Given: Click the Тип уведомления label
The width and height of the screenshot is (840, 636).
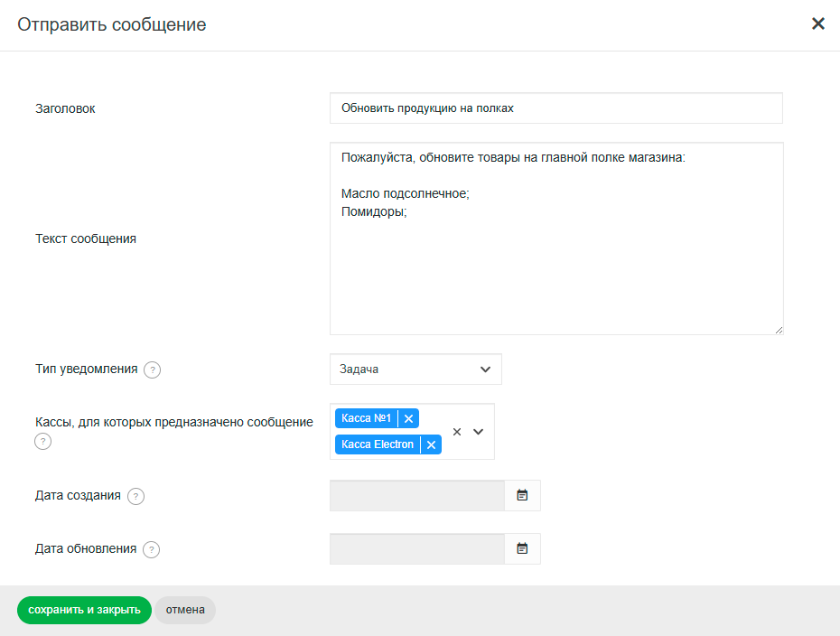Looking at the screenshot, I should [86, 369].
